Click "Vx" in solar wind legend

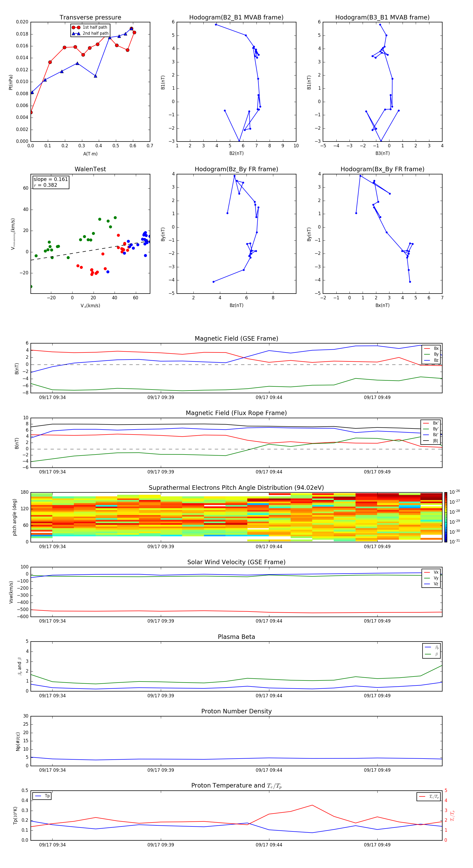coord(436,572)
